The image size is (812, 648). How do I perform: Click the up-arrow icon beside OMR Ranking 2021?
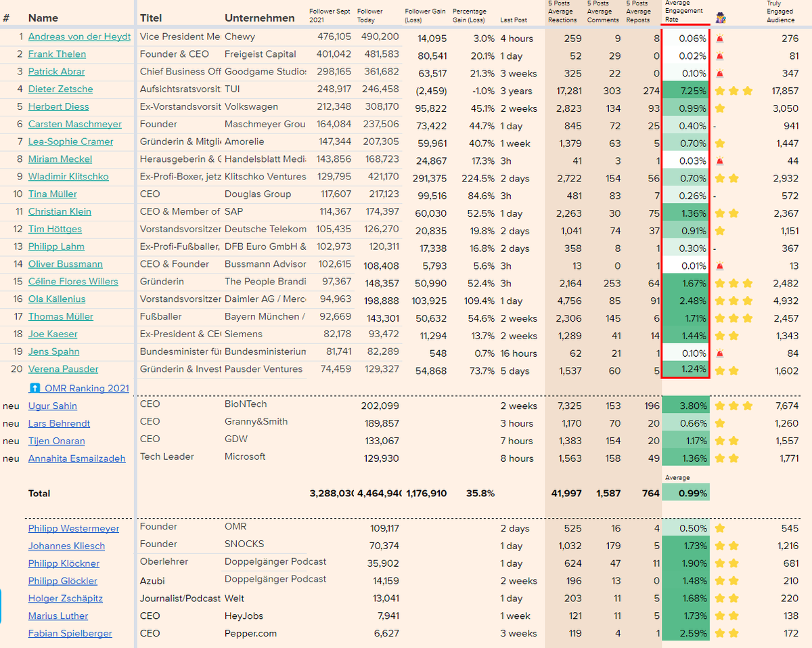click(35, 388)
